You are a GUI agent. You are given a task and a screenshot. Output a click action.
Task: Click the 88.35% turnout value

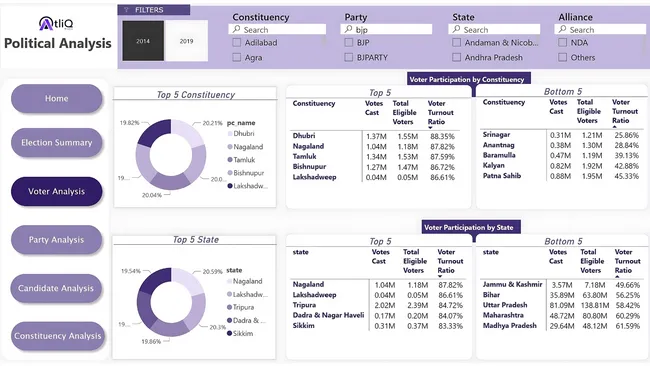pyautogui.click(x=442, y=136)
